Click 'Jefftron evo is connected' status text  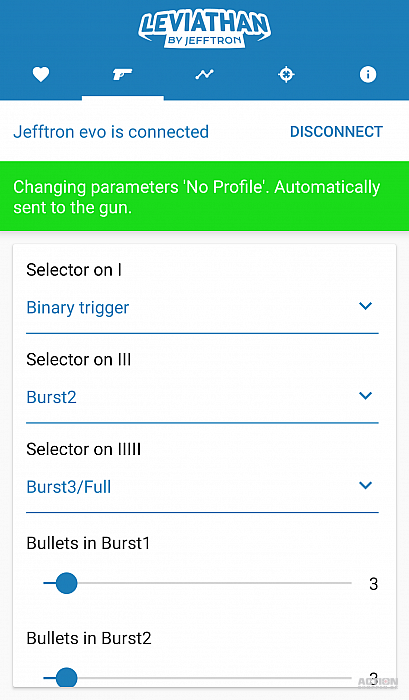point(111,132)
